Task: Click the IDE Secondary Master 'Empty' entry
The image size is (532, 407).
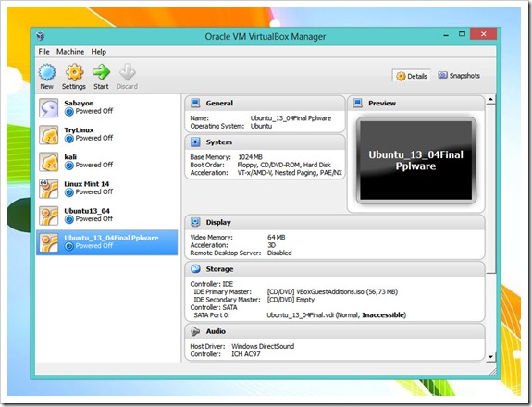Action: tap(291, 300)
